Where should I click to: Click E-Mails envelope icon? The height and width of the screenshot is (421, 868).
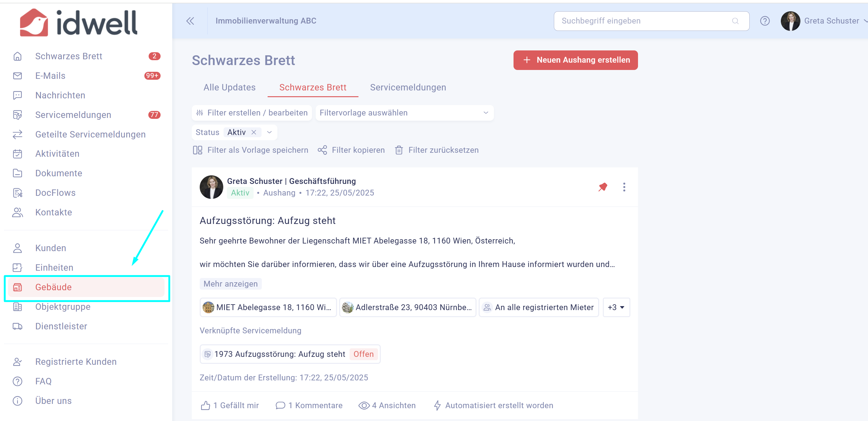coord(17,76)
